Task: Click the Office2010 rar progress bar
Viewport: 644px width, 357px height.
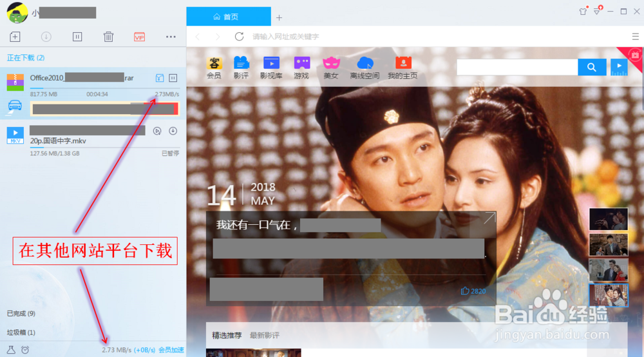Action: (x=104, y=88)
